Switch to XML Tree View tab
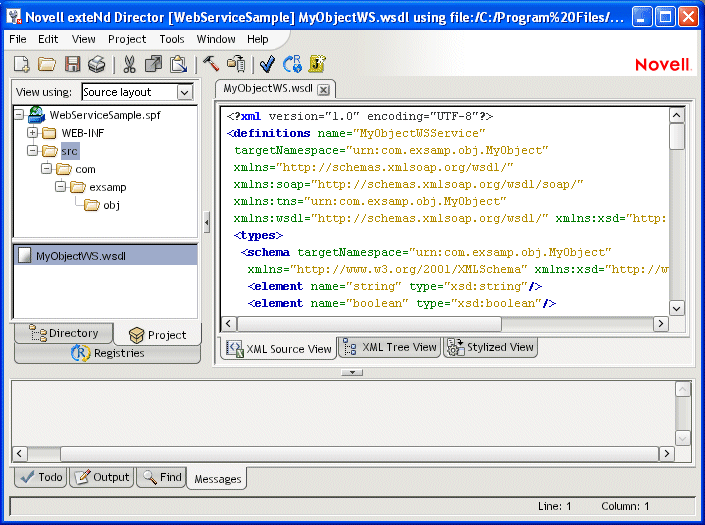 (x=389, y=347)
